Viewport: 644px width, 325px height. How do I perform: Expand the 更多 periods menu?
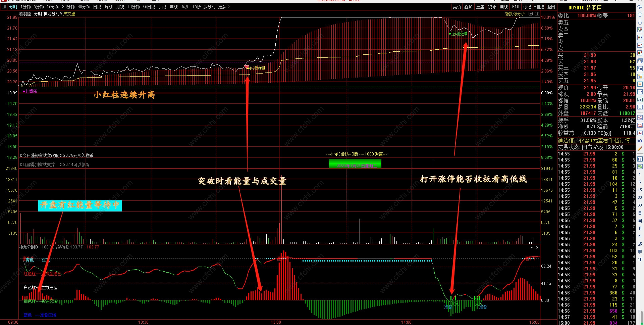pos(224,7)
